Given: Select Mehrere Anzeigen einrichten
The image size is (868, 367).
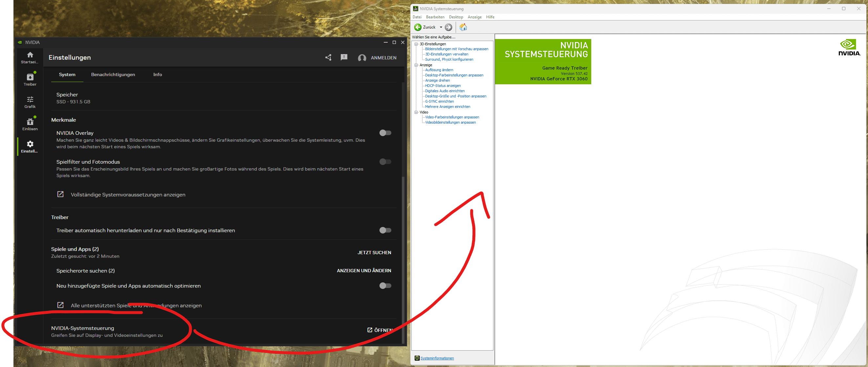Looking at the screenshot, I should coord(447,107).
